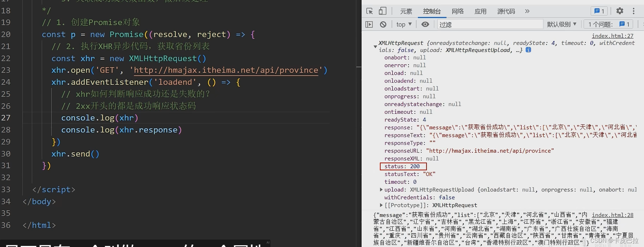The width and height of the screenshot is (644, 247).
Task: Select the responseText property row
Action: 511,135
